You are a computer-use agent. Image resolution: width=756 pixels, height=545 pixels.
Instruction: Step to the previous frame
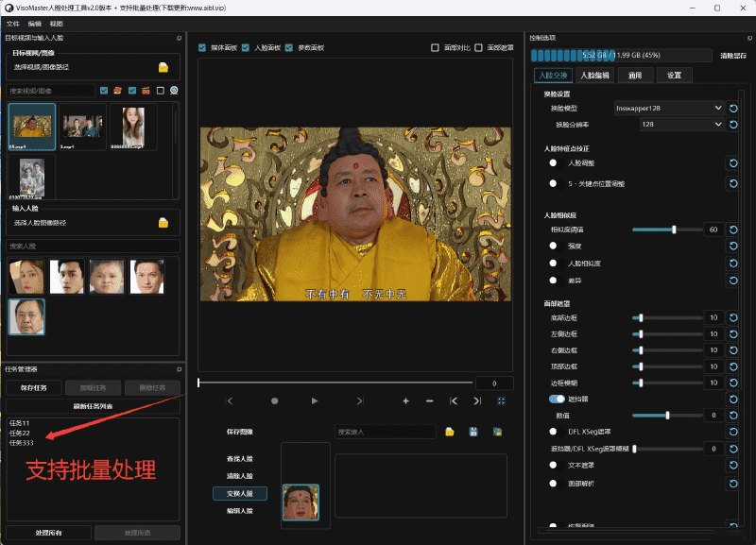click(230, 400)
